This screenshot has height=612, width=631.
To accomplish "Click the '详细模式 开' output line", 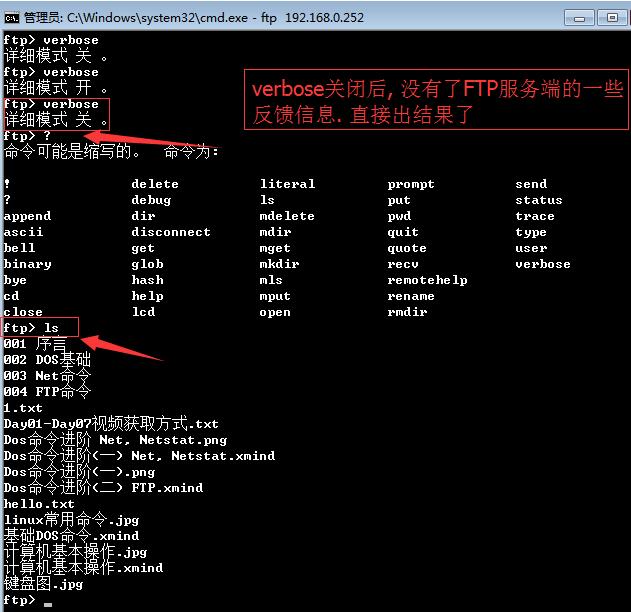I will click(x=55, y=88).
